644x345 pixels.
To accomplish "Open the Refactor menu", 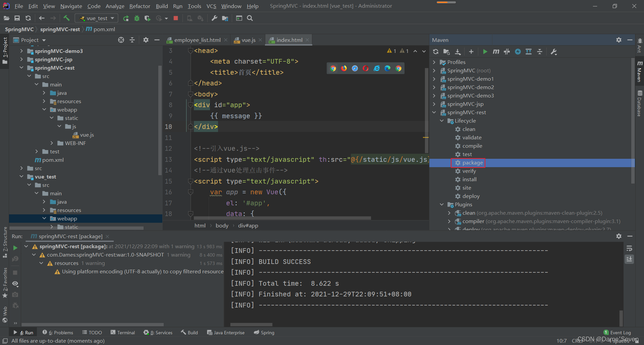I will 140,6.
